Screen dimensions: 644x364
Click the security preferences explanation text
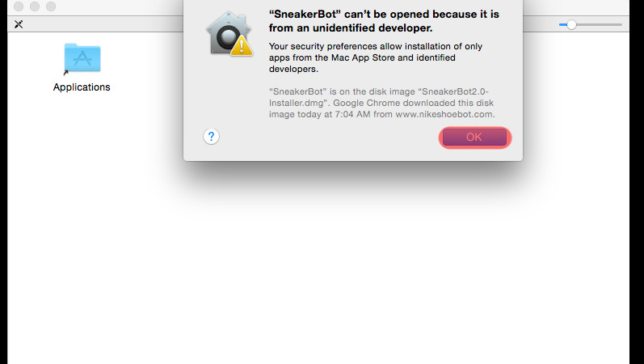(x=376, y=57)
